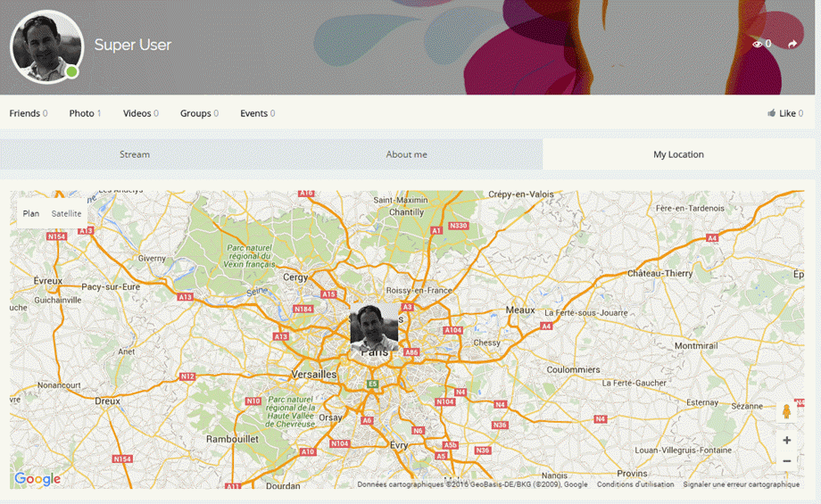Switch map to Plan view

pos(31,214)
